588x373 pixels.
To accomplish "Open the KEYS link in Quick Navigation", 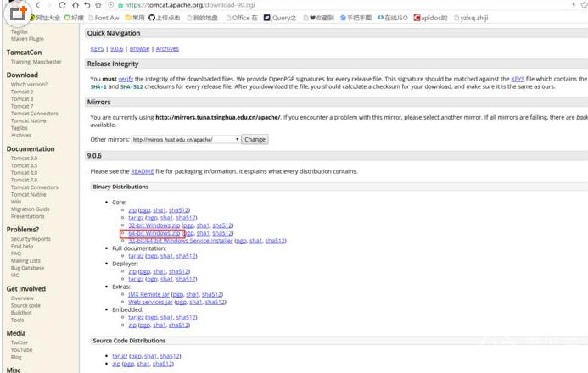I will [x=97, y=48].
